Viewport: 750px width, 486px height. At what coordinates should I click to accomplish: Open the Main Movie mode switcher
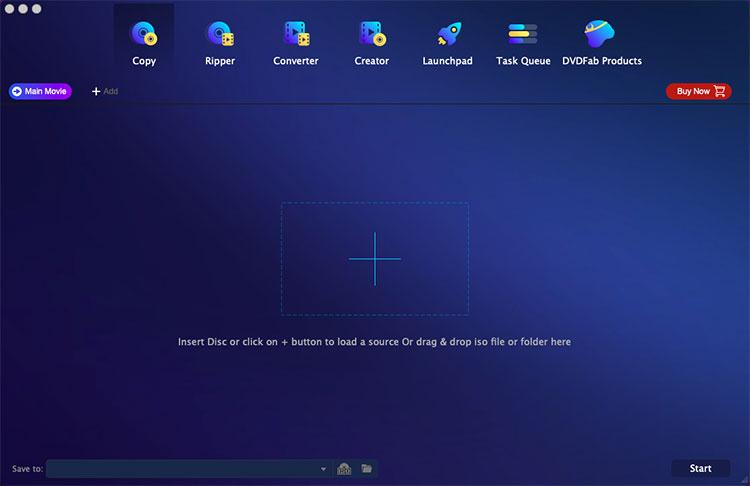click(x=40, y=91)
